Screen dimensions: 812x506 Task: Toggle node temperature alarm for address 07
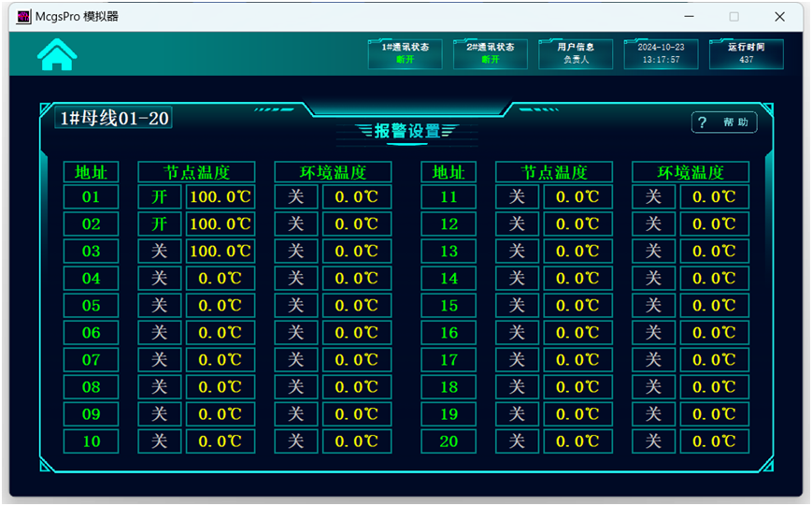pyautogui.click(x=160, y=360)
